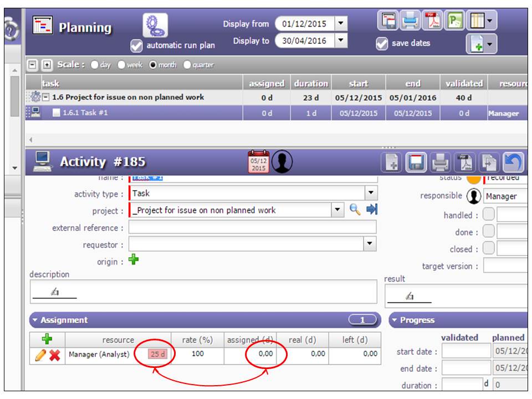Create a new activity item icon
This screenshot has height=399, width=532.
click(x=392, y=162)
